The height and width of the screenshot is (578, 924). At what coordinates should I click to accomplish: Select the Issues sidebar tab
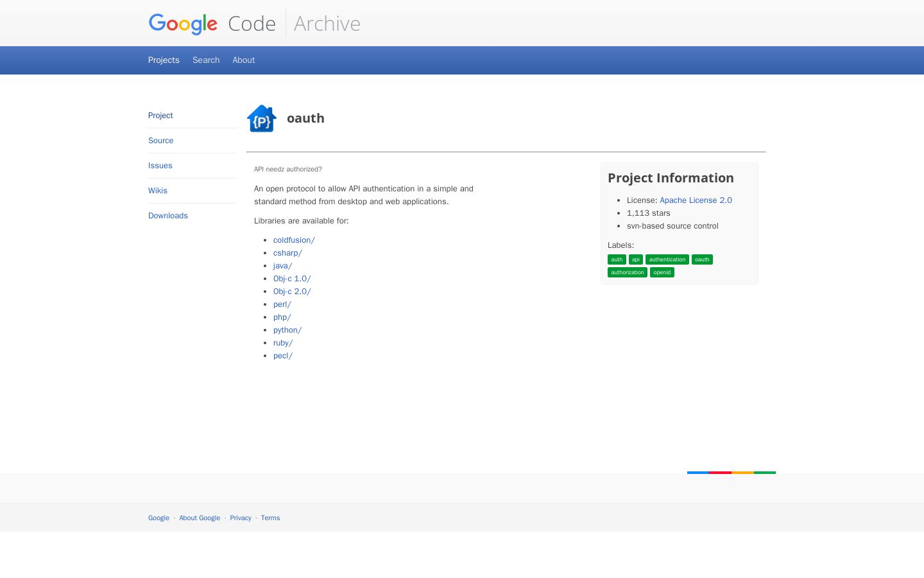pos(160,166)
